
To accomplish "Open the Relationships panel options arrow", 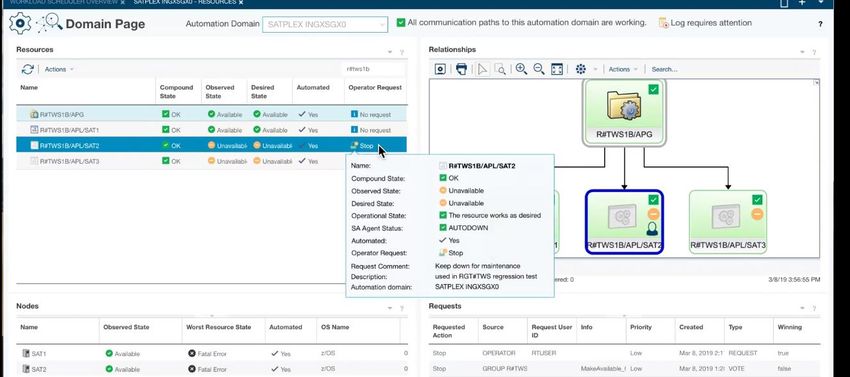I will point(802,52).
